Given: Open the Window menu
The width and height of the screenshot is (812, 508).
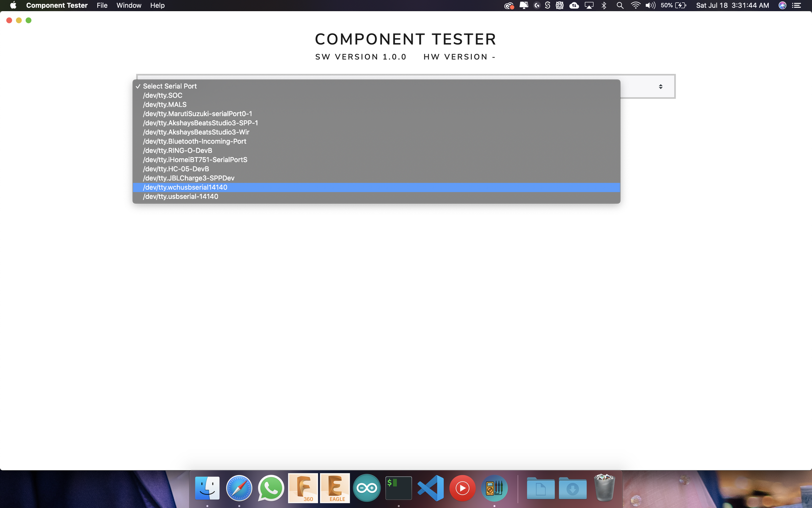Looking at the screenshot, I should point(129,5).
